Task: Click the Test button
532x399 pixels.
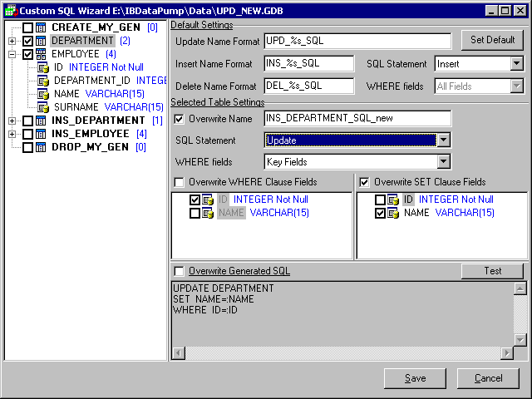Action: tap(492, 271)
